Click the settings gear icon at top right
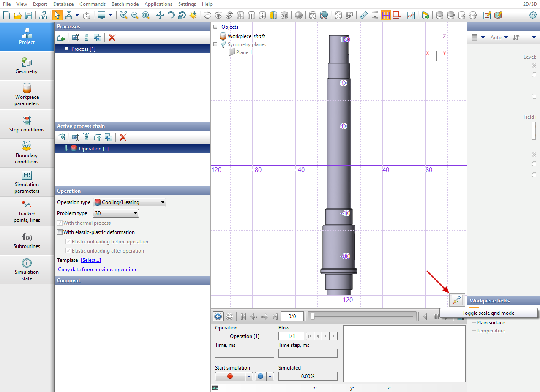The width and height of the screenshot is (540, 392). [x=533, y=15]
